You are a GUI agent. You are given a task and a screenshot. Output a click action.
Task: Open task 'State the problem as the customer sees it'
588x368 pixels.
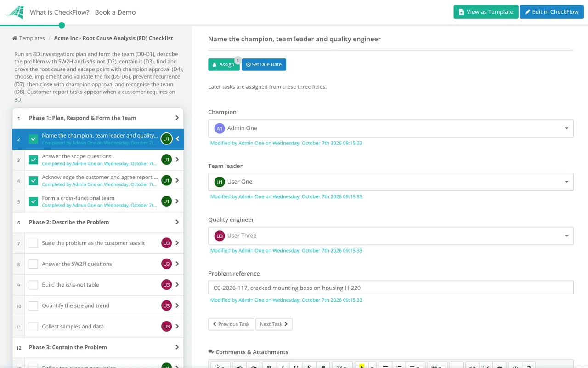pyautogui.click(x=93, y=243)
